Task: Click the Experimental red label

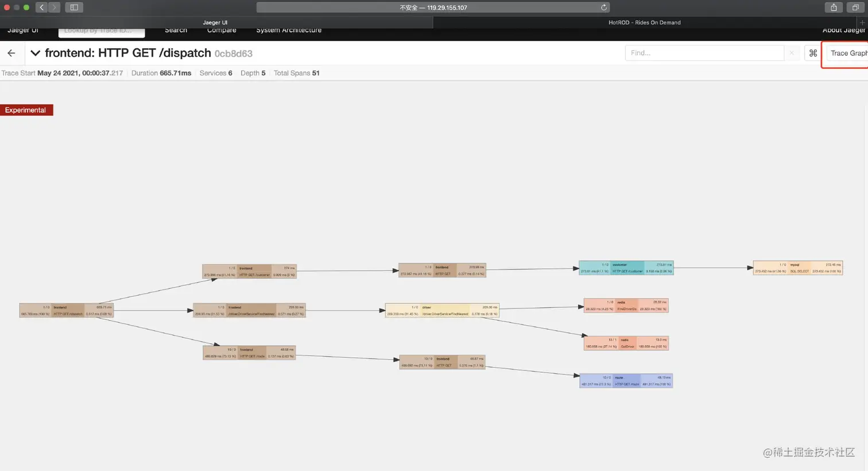Action: [26, 110]
